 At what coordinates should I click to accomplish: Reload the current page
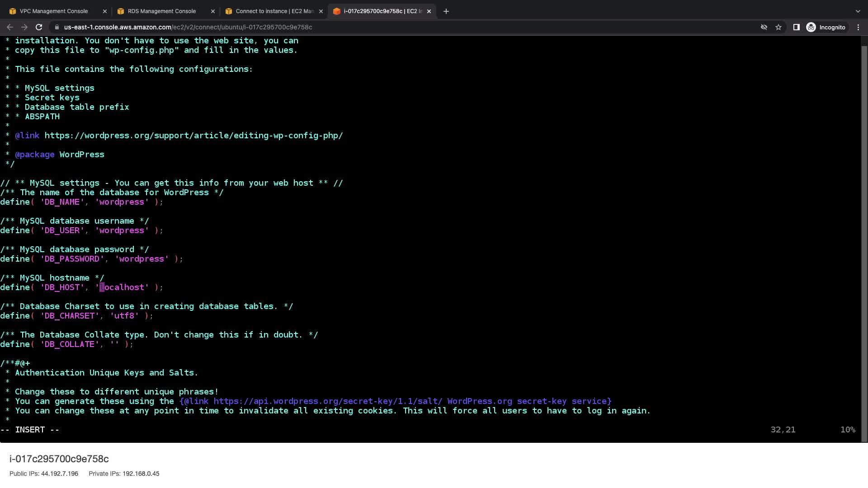point(39,27)
